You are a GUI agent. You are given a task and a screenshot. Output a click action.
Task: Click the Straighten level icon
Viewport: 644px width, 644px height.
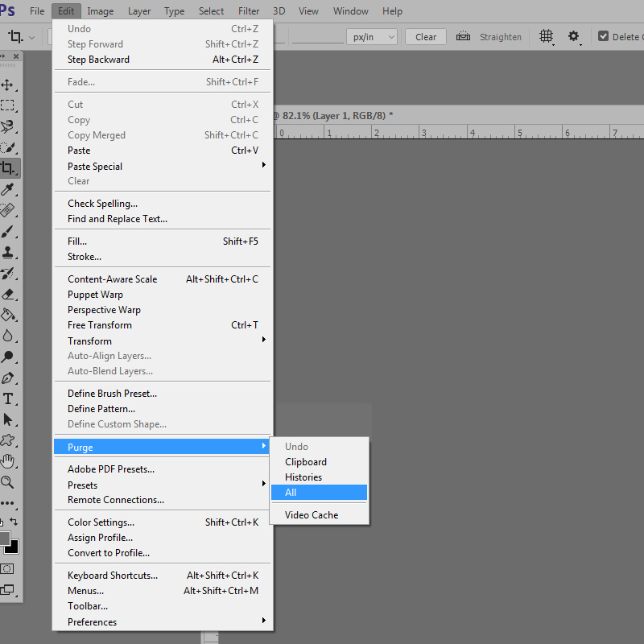pos(463,37)
